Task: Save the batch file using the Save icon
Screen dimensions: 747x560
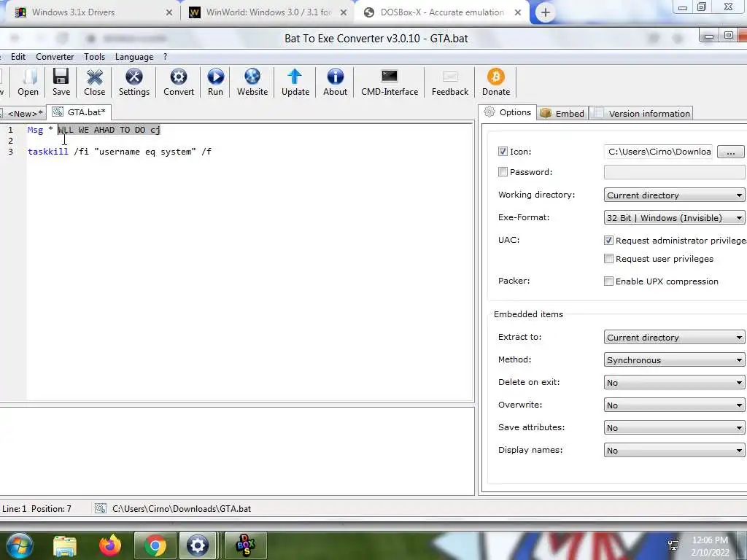Action: 61,82
